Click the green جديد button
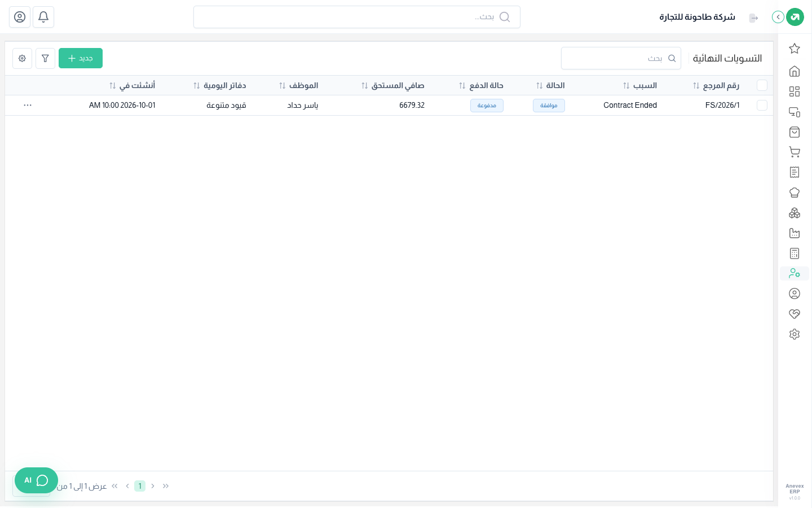This screenshot has width=812, height=508. point(81,58)
